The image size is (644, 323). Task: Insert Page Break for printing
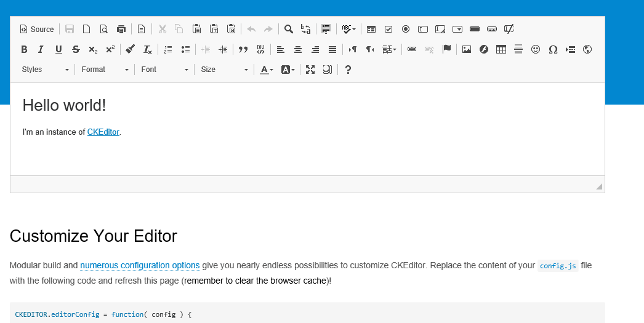(x=570, y=50)
